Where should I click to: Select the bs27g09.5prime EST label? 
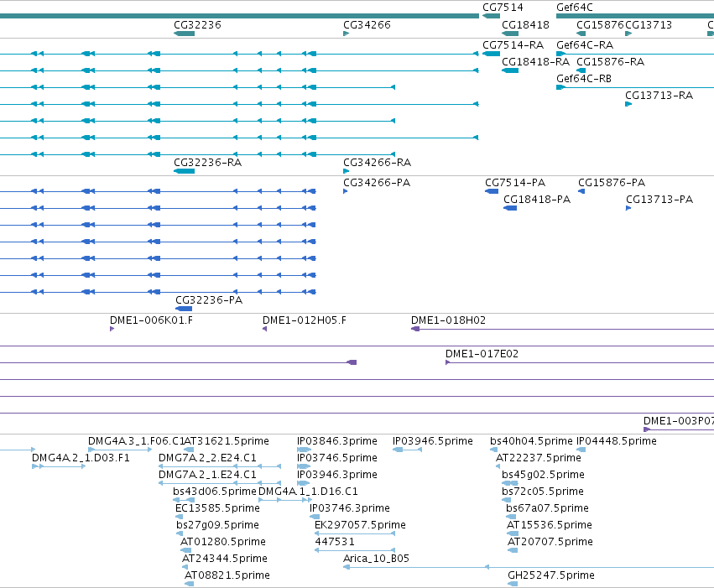click(x=217, y=525)
